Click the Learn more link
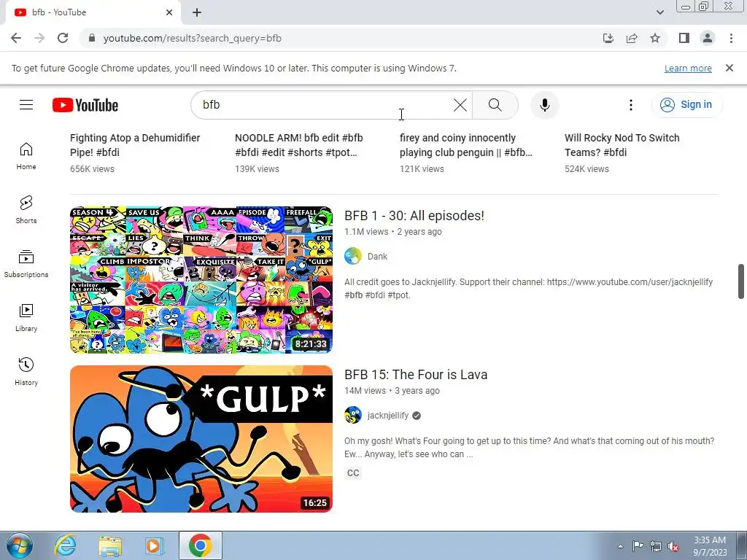Screen dimensions: 747x560 click(688, 68)
